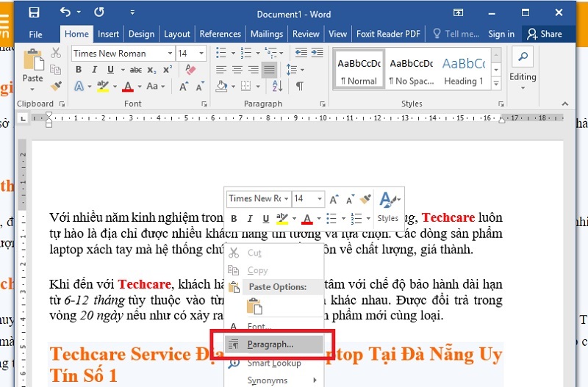
Task: Toggle Justify alignment in ribbon
Action: coord(269,70)
